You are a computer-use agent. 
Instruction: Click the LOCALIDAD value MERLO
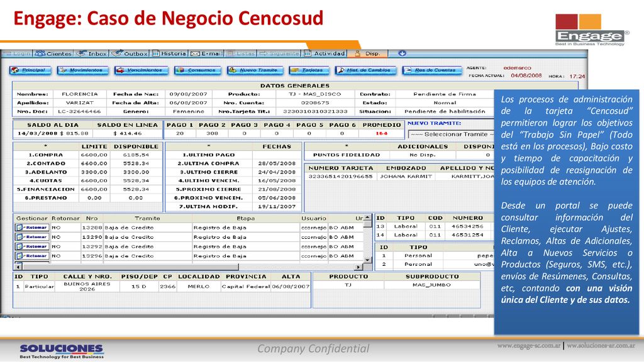pos(198,287)
